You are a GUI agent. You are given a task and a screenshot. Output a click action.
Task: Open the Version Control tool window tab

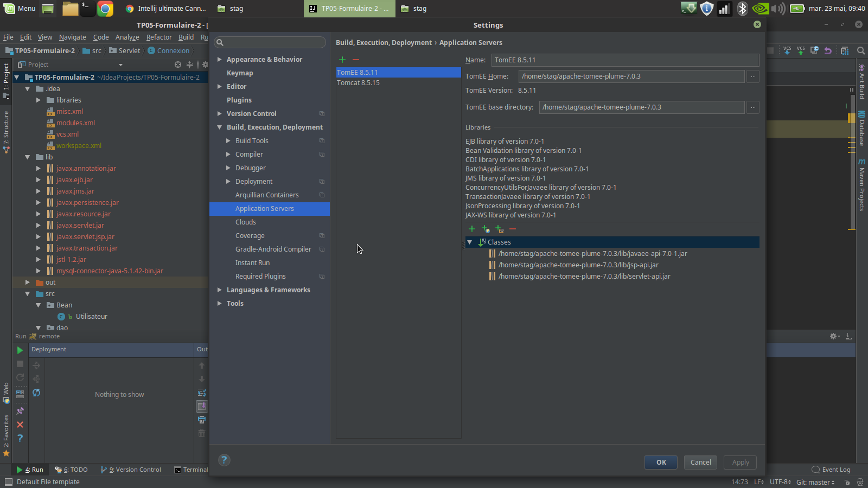click(x=131, y=470)
